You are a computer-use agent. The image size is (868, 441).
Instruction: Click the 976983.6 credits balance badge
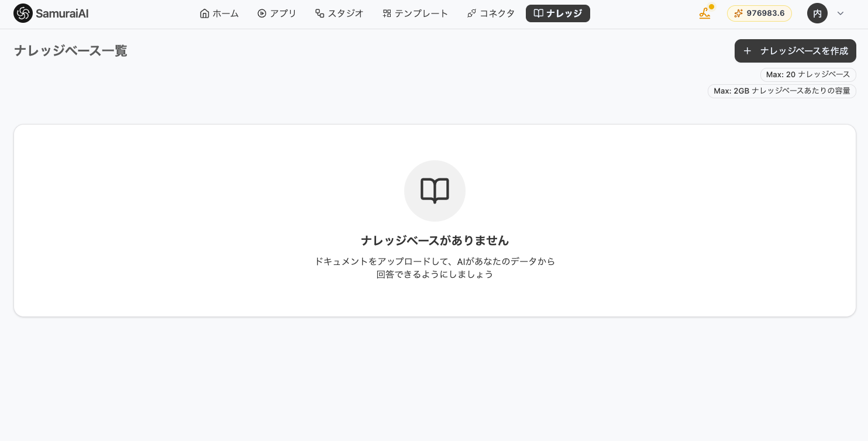coord(759,13)
